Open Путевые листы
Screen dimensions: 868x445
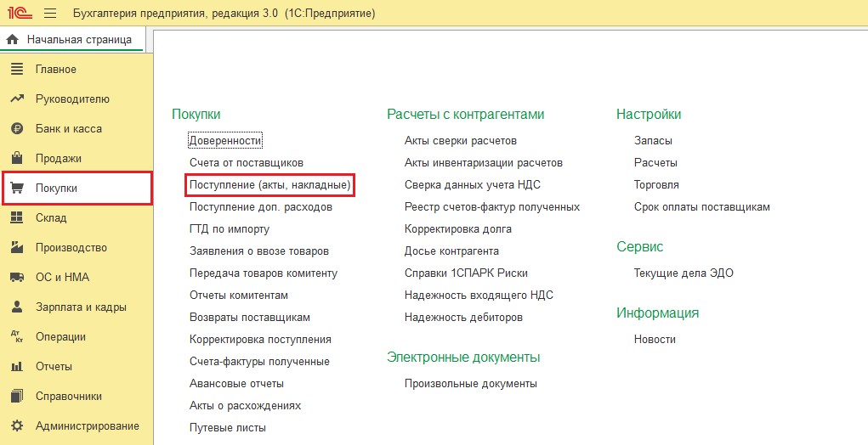coord(228,428)
